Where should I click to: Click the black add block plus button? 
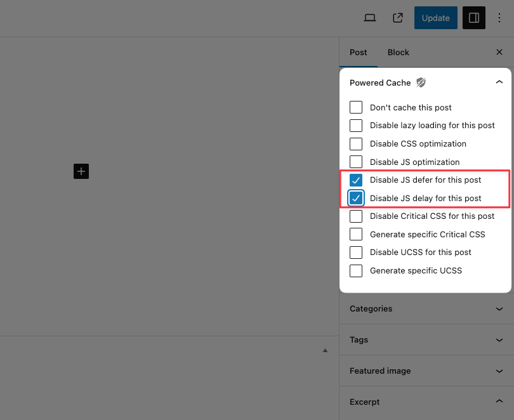coord(81,171)
